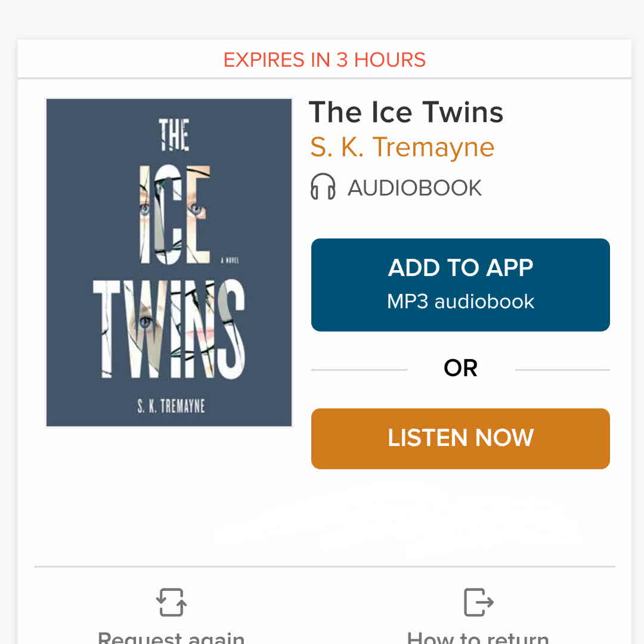Click the word THE atop the cover art

point(174,135)
